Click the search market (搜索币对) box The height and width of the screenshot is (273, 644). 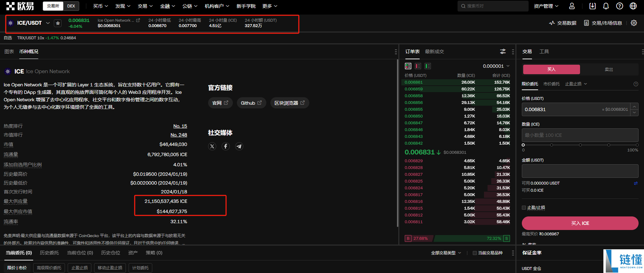coord(493,6)
